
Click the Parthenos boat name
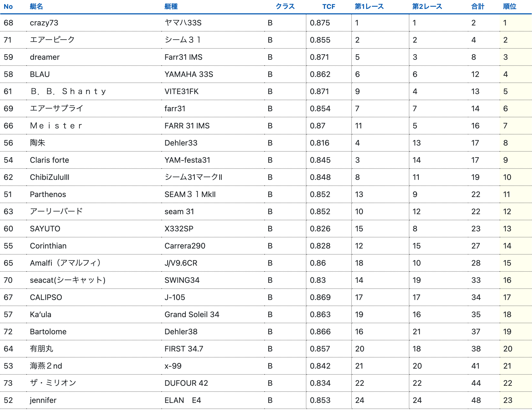(48, 195)
